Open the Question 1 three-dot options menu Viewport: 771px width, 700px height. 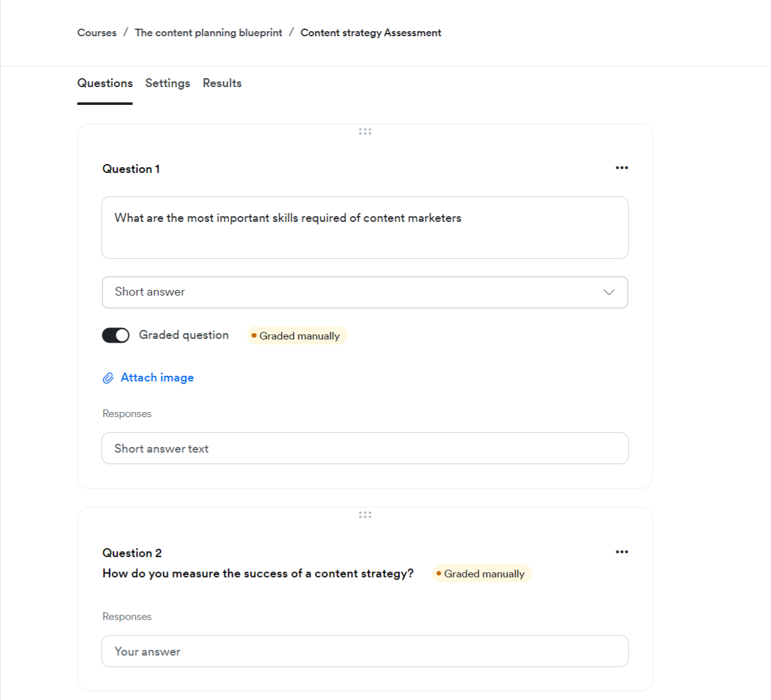coord(622,168)
